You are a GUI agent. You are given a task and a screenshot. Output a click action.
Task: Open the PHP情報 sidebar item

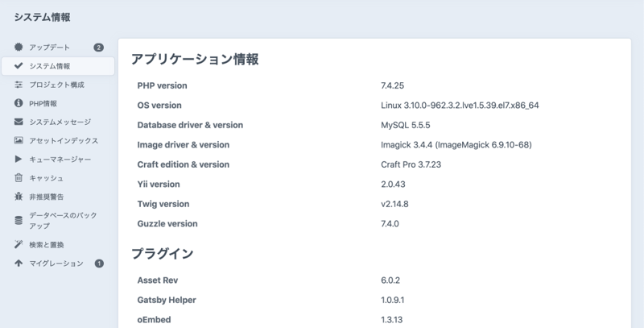pos(43,103)
